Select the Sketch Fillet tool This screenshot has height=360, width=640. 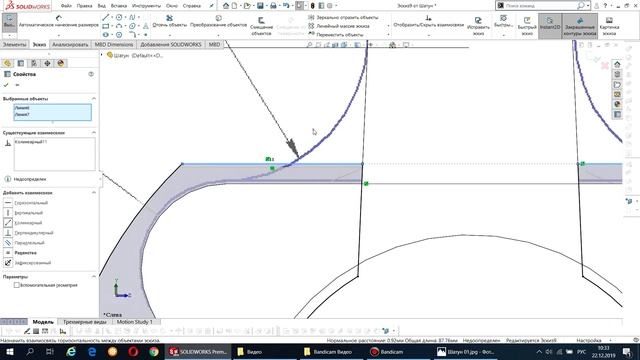[132, 35]
